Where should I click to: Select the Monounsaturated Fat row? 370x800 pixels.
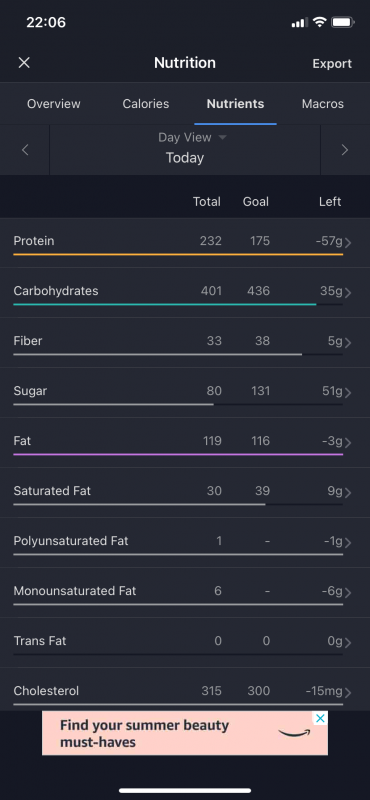click(185, 593)
